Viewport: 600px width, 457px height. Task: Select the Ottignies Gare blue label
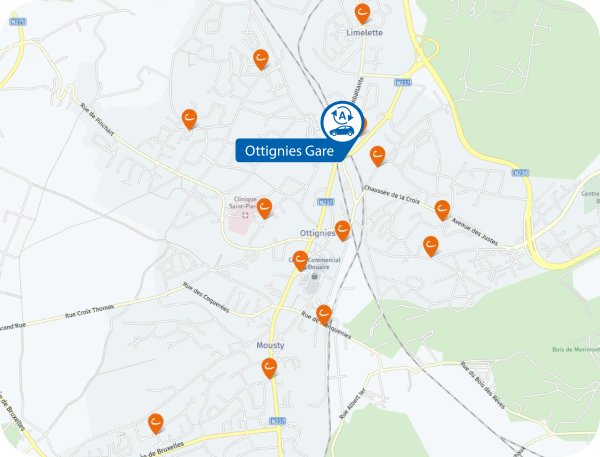tap(290, 150)
